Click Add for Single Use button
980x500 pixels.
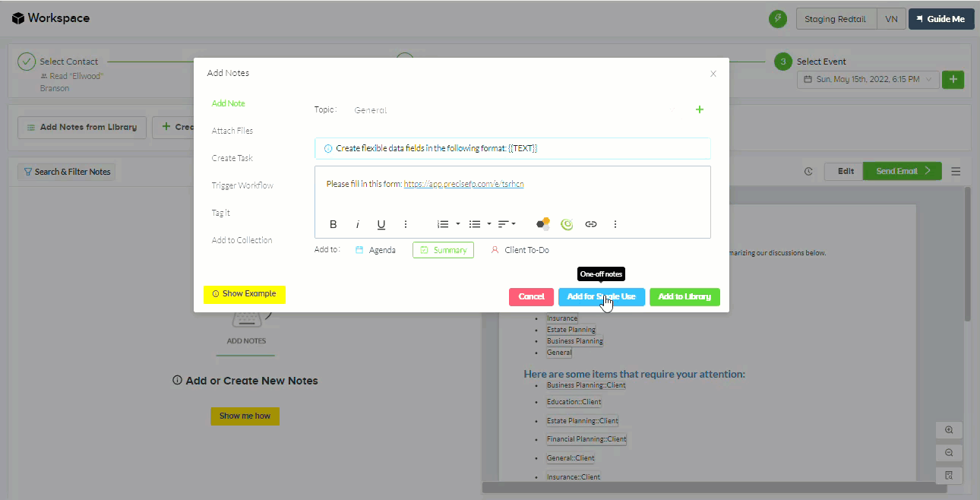click(x=601, y=296)
